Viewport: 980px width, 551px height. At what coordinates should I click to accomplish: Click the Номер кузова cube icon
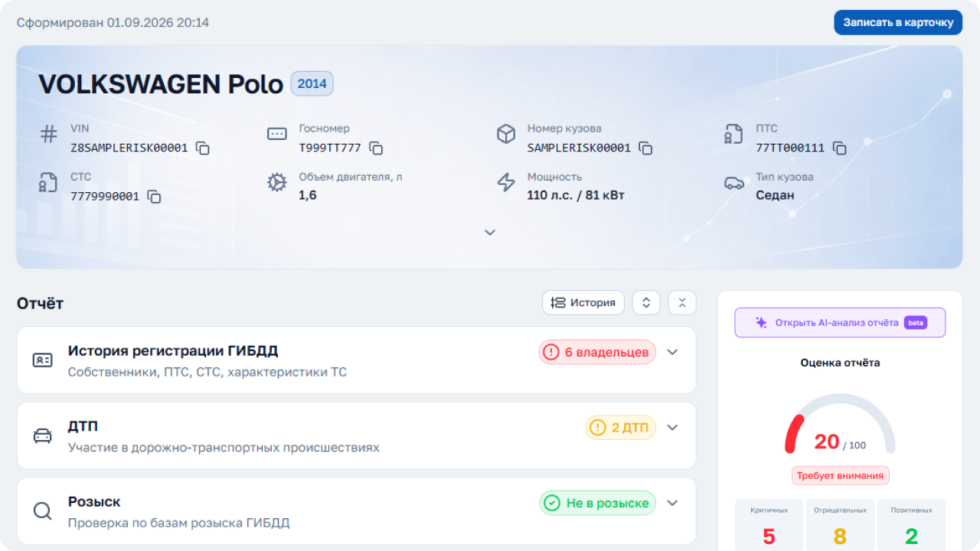tap(505, 135)
